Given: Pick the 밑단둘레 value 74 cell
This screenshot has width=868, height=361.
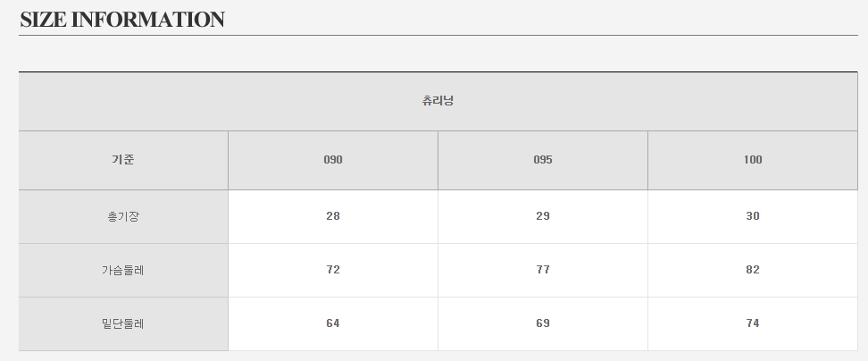Looking at the screenshot, I should [x=753, y=323].
